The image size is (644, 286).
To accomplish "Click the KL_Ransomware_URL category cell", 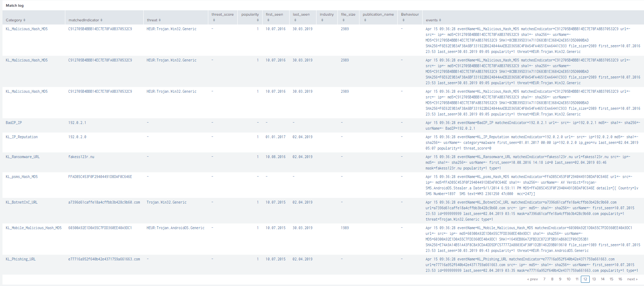I will click(23, 157).
